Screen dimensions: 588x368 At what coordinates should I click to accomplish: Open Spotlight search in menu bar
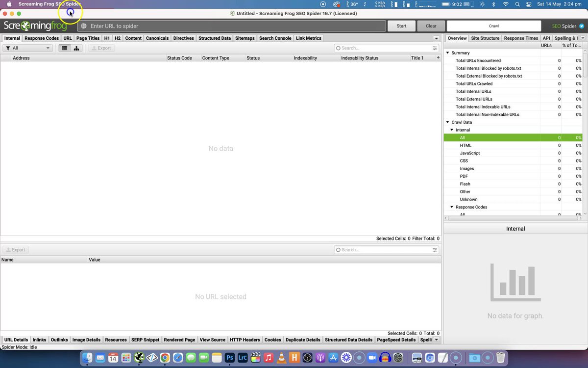(518, 4)
